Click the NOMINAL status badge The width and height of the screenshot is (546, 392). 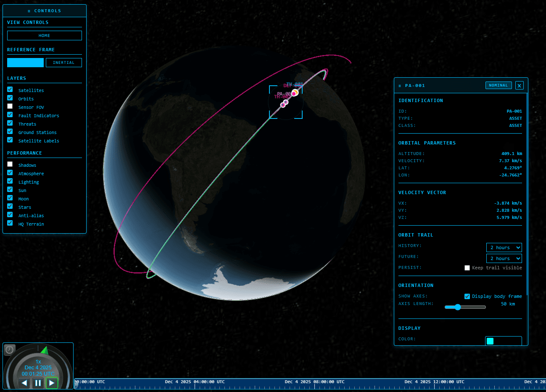coord(499,85)
